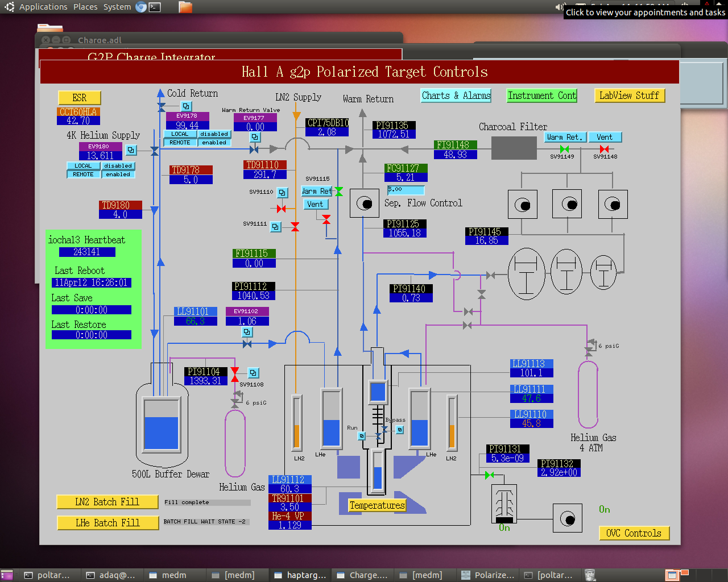Open the ESR related display
The height and width of the screenshot is (582, 728).
tap(80, 98)
